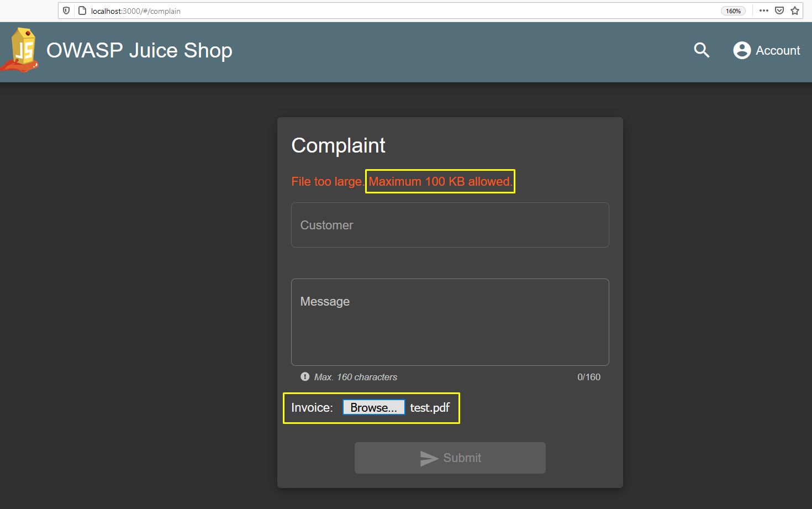Browse for an invoice file

pos(373,407)
